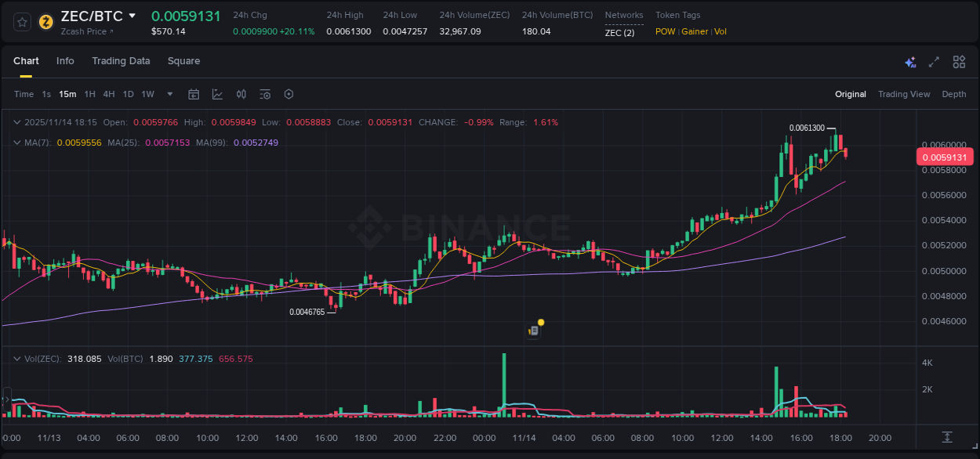The image size is (980, 459).
Task: Select the 1H timeframe
Action: tap(89, 94)
